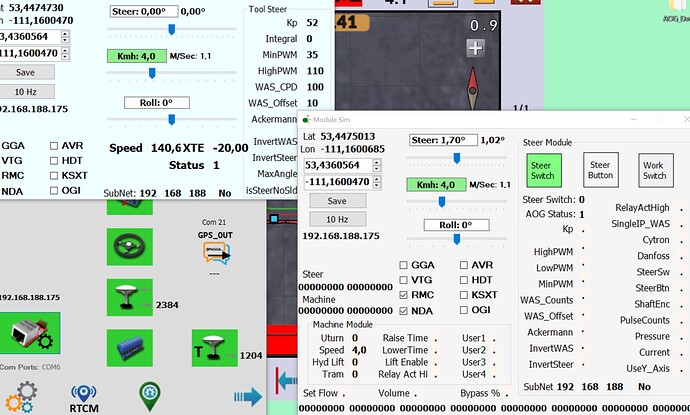Screen dimensions: 690x415
Task: Click the Steer: 0,00° box in back window
Action: click(144, 11)
